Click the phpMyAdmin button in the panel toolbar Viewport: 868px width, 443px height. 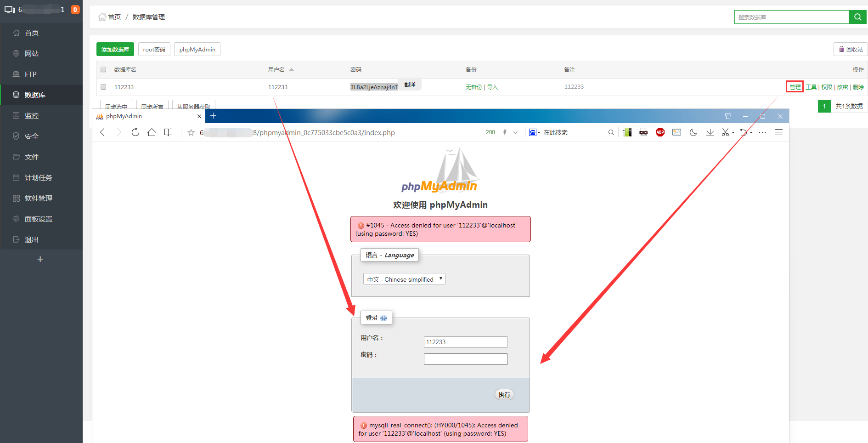(x=197, y=49)
